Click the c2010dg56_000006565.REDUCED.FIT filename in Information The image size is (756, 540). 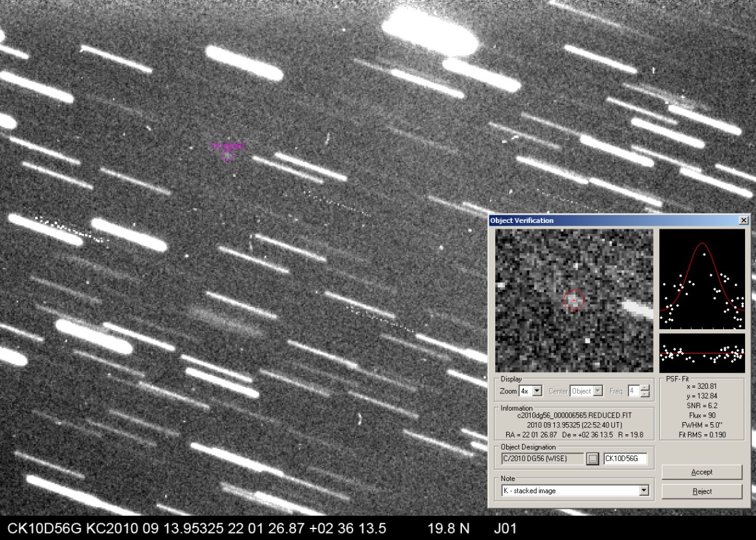pyautogui.click(x=575, y=415)
